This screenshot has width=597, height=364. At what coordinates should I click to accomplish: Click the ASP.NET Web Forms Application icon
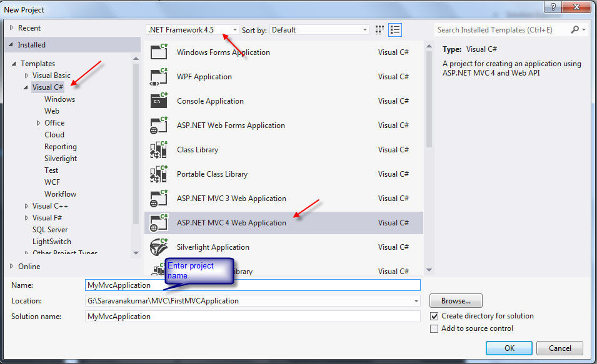pos(159,125)
